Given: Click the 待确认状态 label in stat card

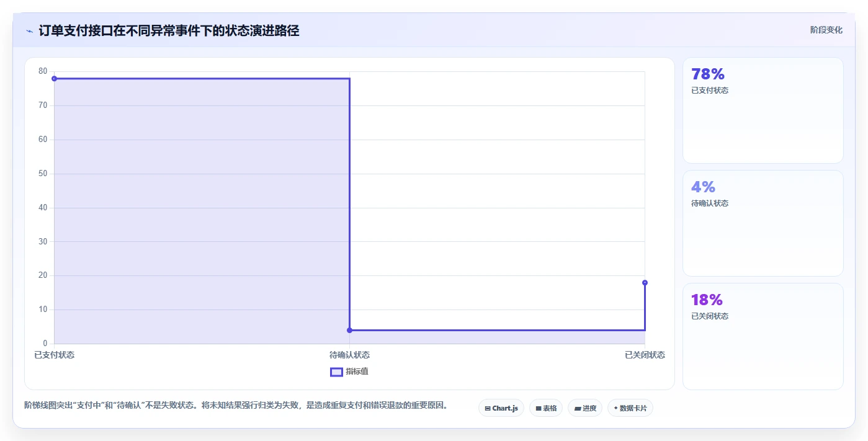Looking at the screenshot, I should 710,203.
